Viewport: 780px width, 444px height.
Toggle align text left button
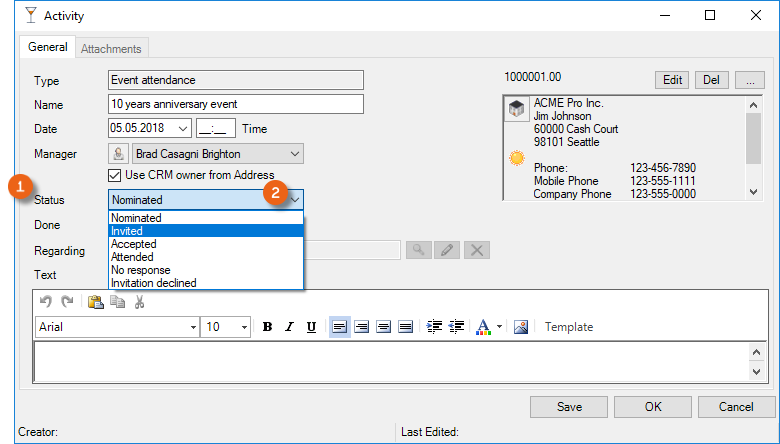[340, 327]
